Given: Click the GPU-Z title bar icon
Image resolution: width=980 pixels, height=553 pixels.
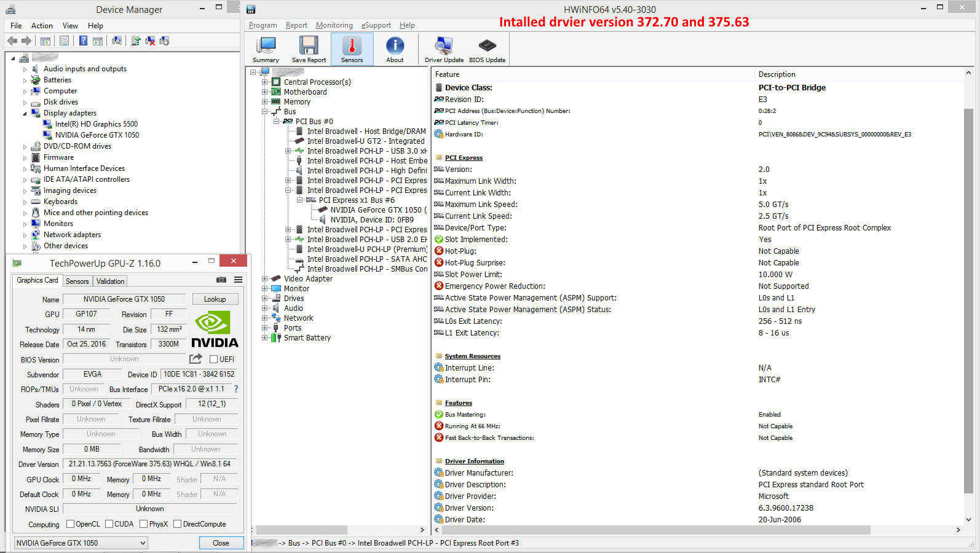Looking at the screenshot, I should [x=17, y=263].
